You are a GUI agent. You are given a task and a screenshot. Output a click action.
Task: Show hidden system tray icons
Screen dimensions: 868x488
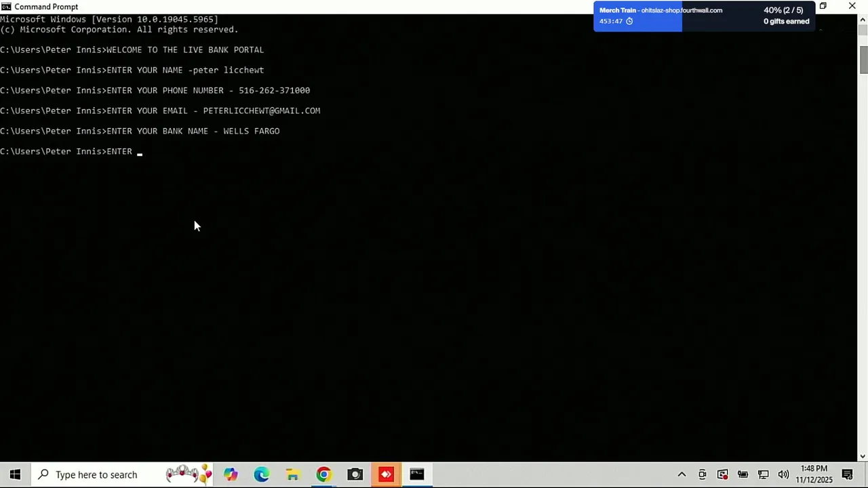tap(682, 474)
